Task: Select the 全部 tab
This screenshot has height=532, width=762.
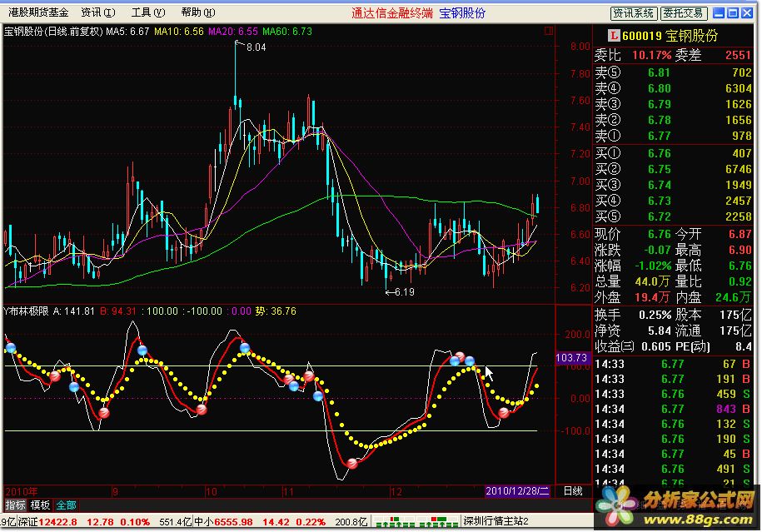Action: [66, 505]
